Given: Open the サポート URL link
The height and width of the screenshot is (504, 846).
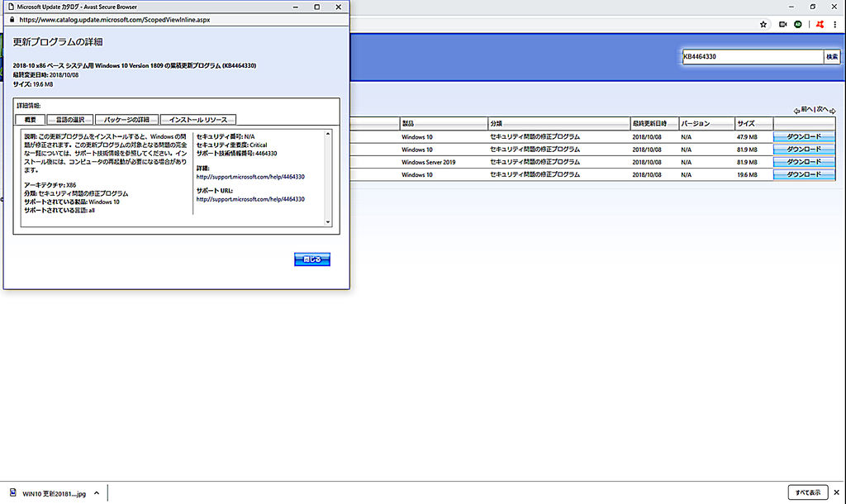Looking at the screenshot, I should pyautogui.click(x=250, y=199).
